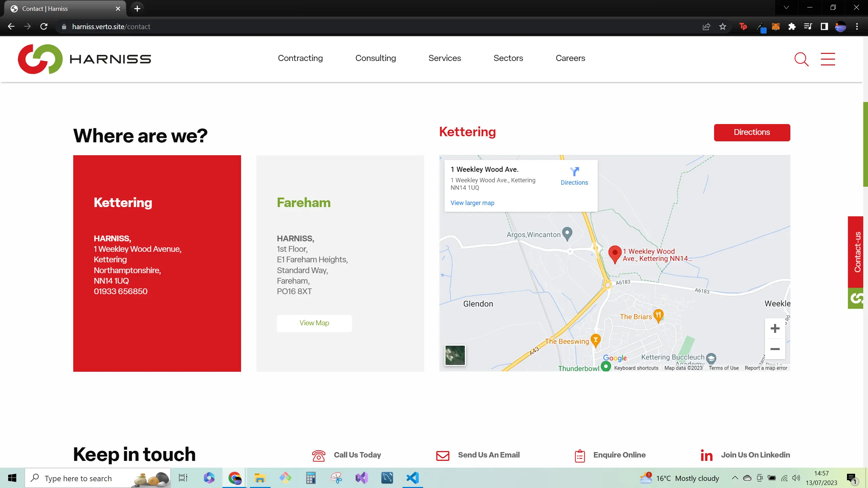Switch map to satellite view thumbnail
The height and width of the screenshot is (488, 868).
pos(455,355)
